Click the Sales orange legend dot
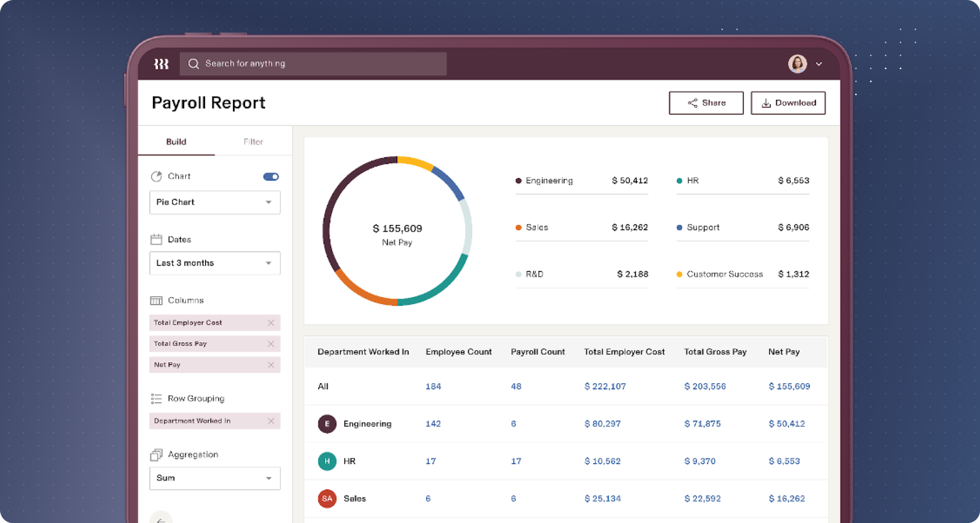This screenshot has height=523, width=980. pos(518,227)
